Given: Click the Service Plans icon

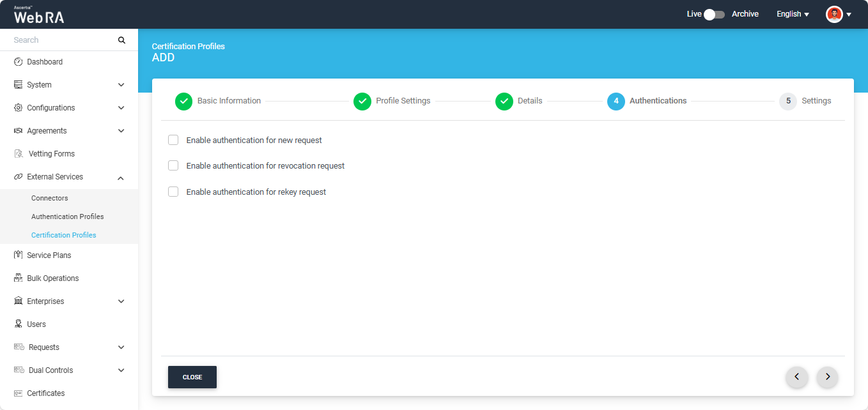Looking at the screenshot, I should click(18, 255).
